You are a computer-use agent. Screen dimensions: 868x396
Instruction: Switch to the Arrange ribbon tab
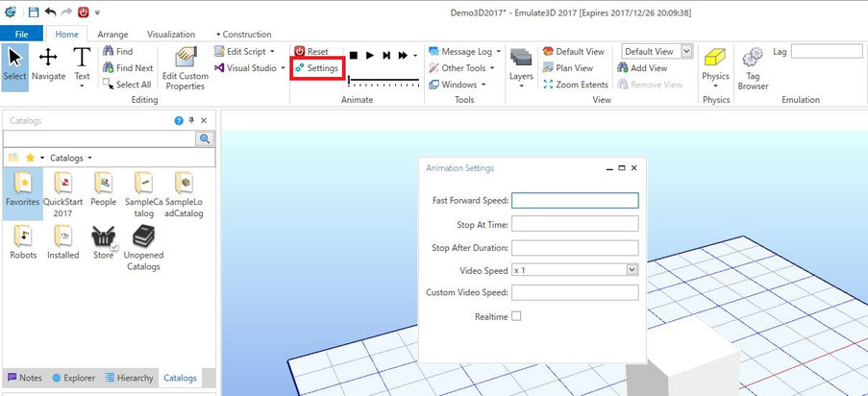[x=112, y=34]
